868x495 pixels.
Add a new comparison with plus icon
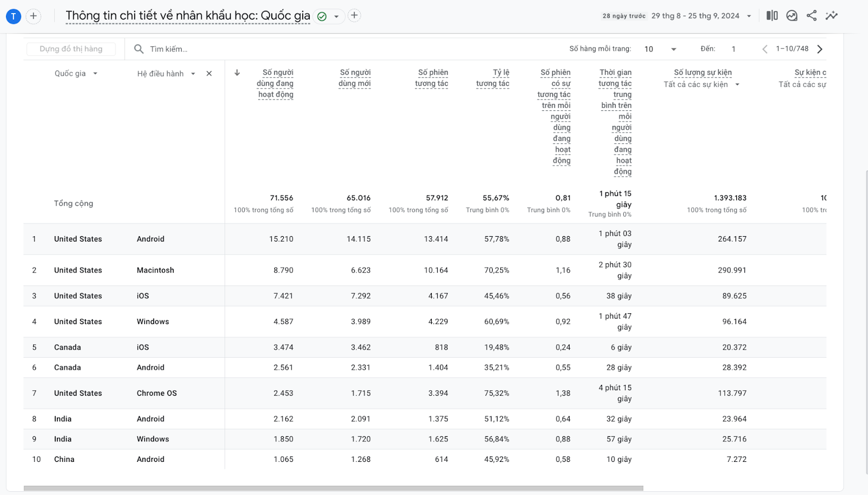click(34, 16)
